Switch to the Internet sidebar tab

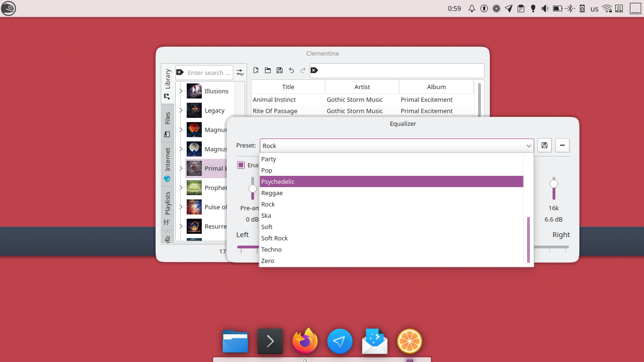pyautogui.click(x=167, y=164)
